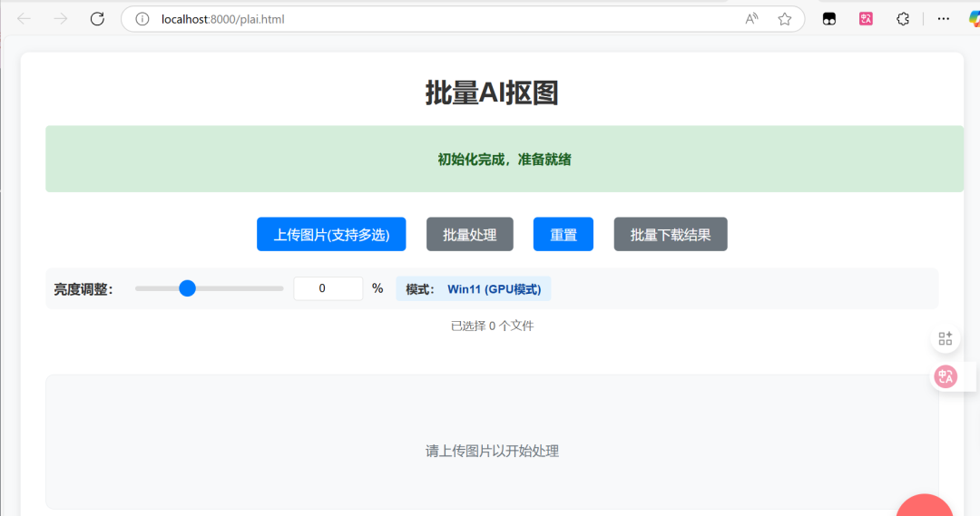Click the Copilot icon at toolbar edge

tap(975, 19)
